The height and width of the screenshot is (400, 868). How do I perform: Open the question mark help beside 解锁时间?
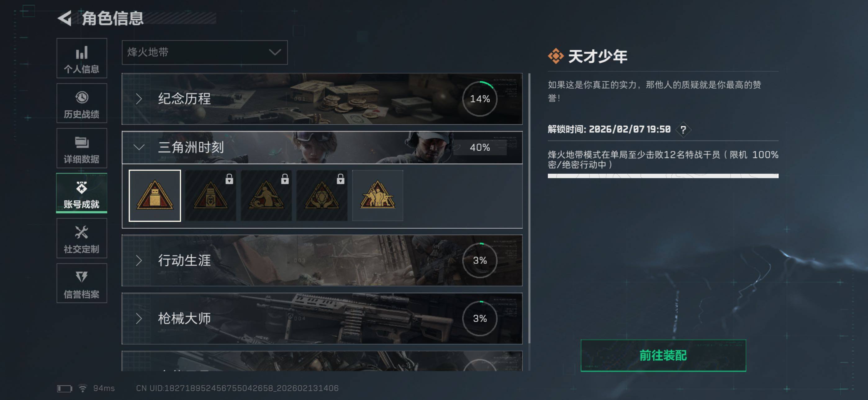click(x=683, y=129)
